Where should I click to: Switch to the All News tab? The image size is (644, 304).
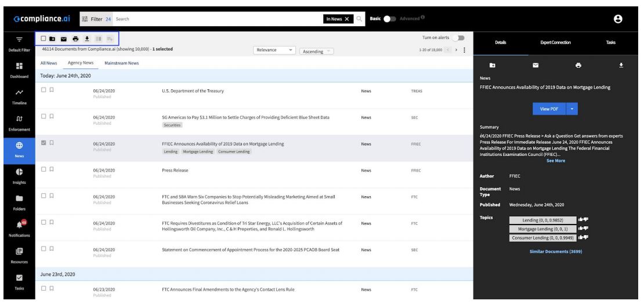pyautogui.click(x=49, y=63)
